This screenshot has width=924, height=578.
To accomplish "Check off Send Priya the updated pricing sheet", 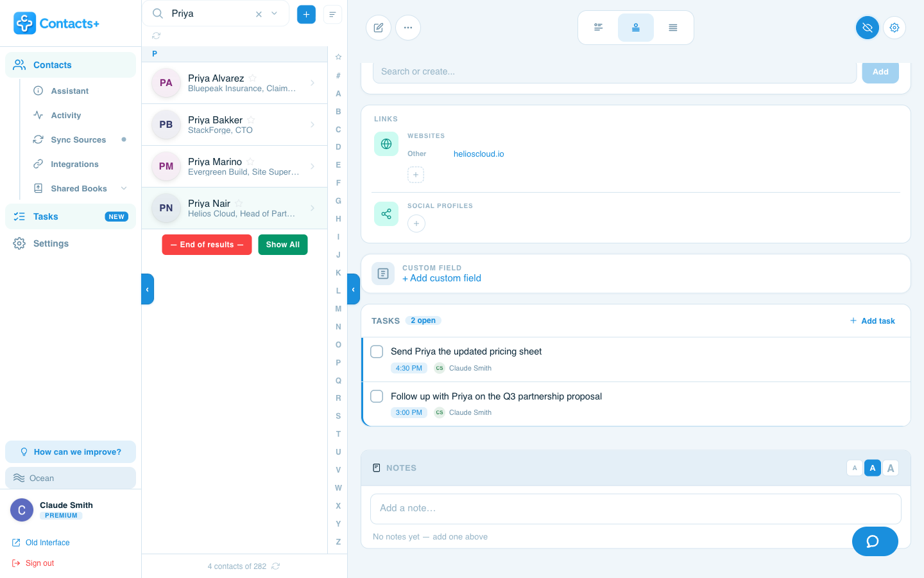I will [377, 351].
